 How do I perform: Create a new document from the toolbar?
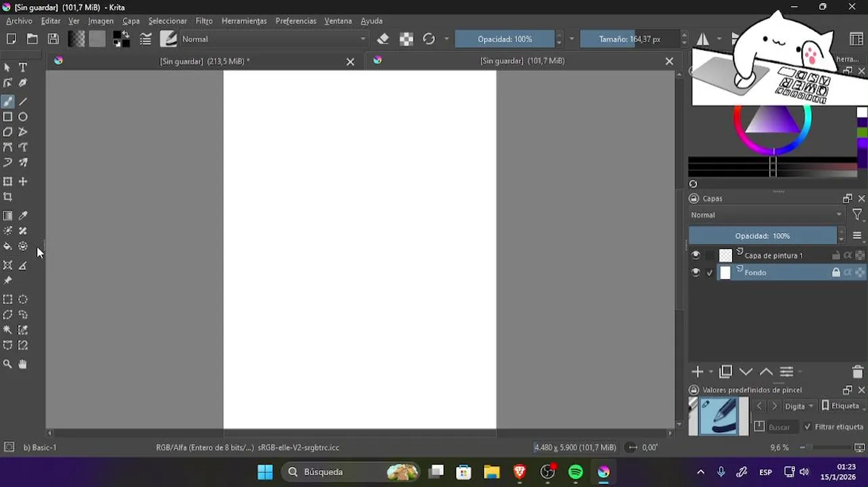click(x=11, y=39)
